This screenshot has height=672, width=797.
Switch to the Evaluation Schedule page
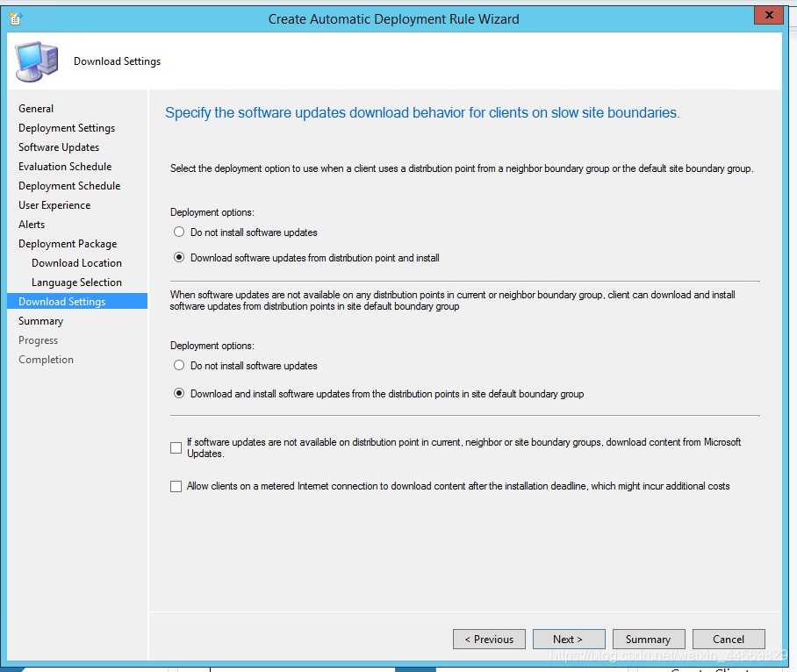pos(65,167)
